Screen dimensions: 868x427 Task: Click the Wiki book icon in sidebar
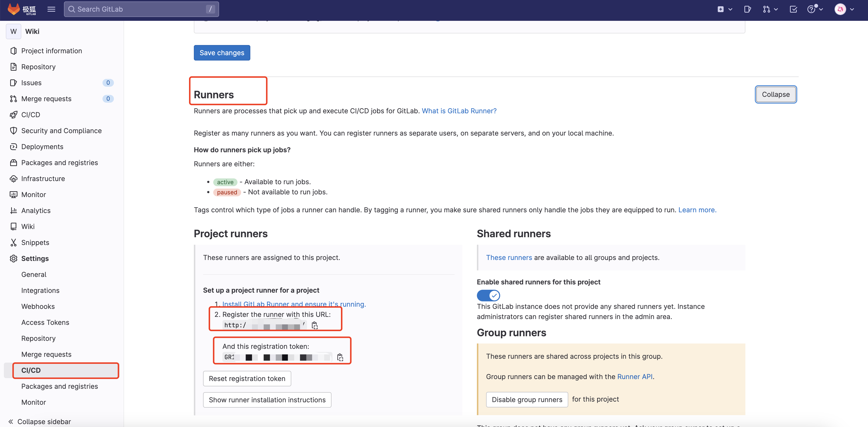click(14, 227)
